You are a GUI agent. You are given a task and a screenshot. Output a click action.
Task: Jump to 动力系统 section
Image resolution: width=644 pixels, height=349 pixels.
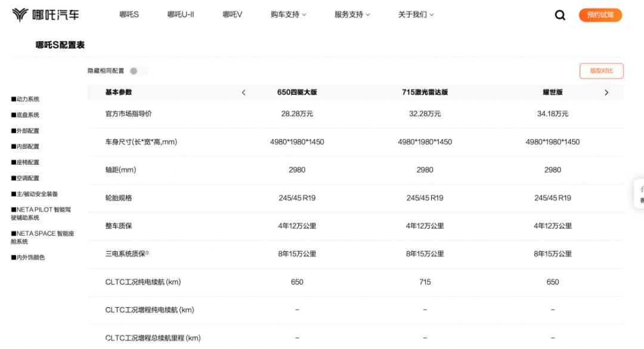26,99
